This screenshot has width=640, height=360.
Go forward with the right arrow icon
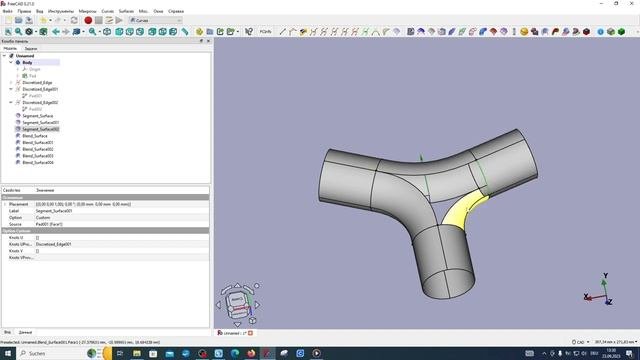pyautogui.click(x=66, y=31)
